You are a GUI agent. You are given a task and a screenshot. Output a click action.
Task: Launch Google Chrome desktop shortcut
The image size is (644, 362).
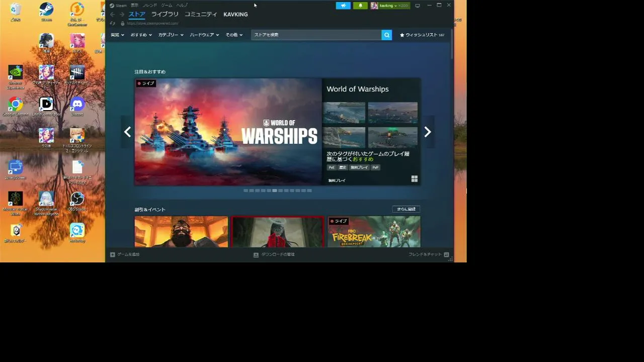click(16, 107)
